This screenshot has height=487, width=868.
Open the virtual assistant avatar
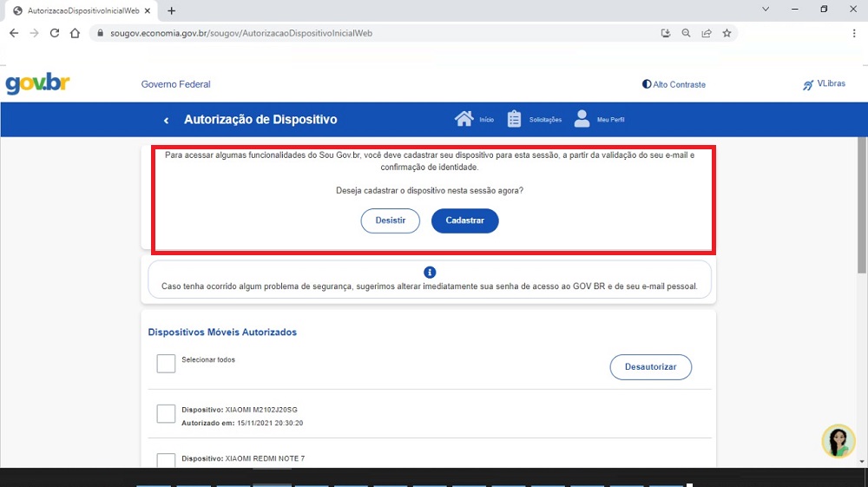(x=838, y=441)
